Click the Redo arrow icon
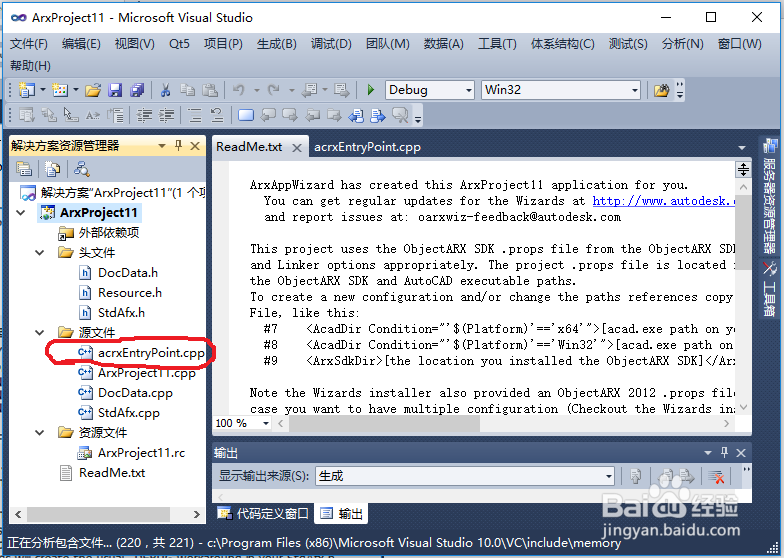Image resolution: width=784 pixels, height=558 pixels. pyautogui.click(x=274, y=90)
